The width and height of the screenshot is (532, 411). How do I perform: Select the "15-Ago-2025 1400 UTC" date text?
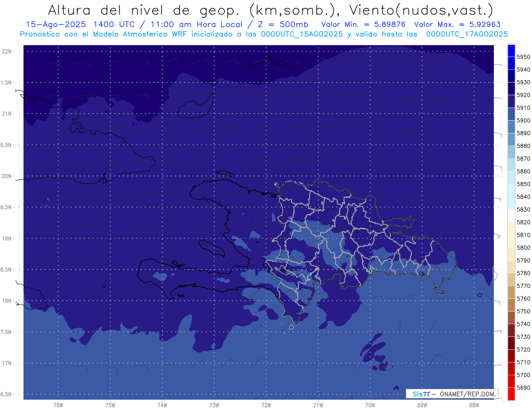81,24
